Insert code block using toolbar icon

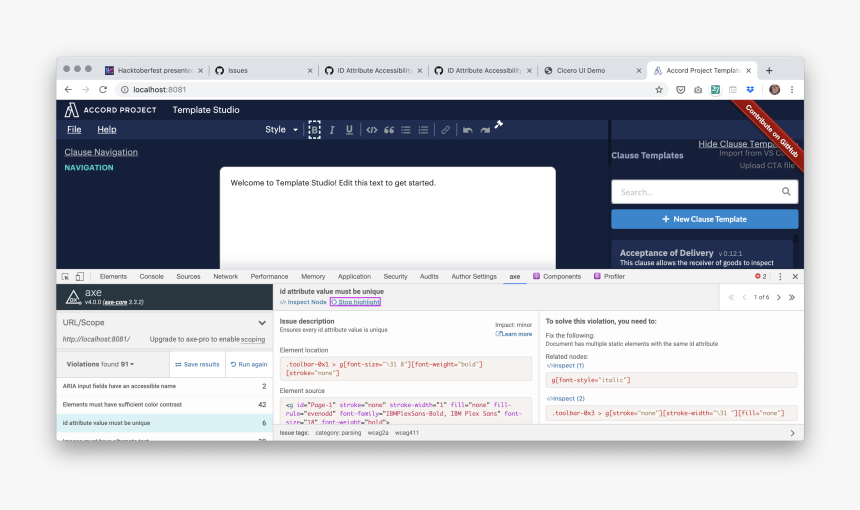click(x=371, y=130)
